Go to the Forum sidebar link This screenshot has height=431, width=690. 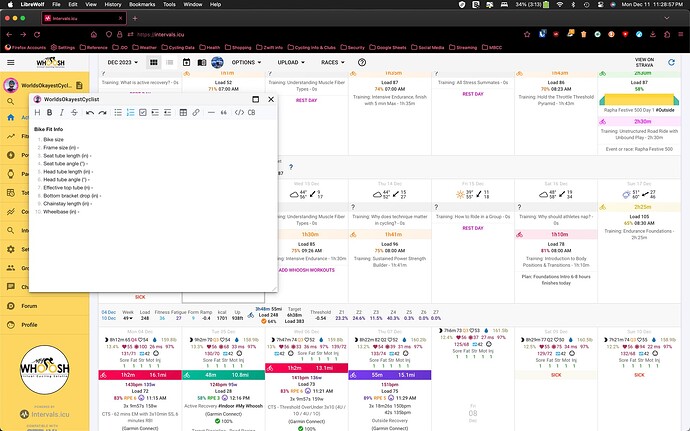[29, 306]
